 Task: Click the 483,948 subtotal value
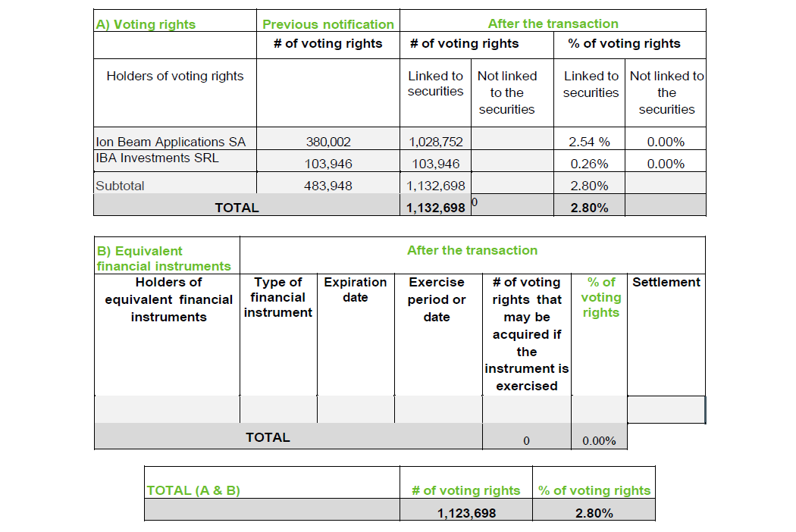(x=328, y=186)
